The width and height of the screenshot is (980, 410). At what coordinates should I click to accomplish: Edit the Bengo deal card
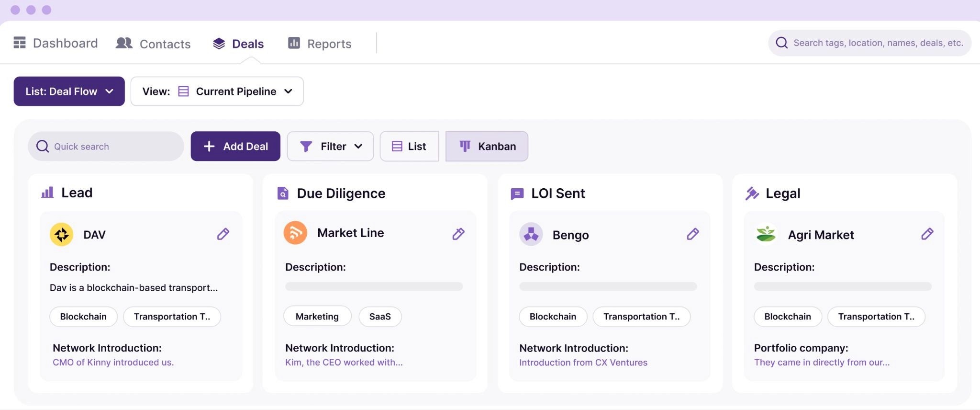click(x=693, y=234)
